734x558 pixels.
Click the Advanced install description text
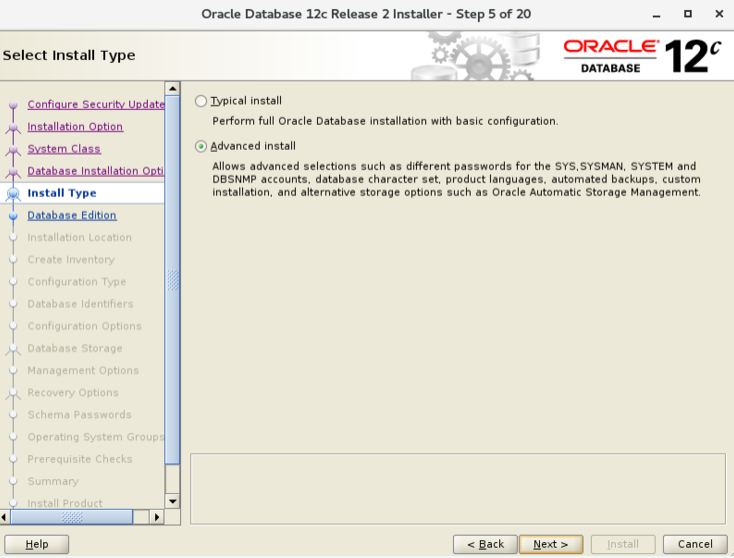(x=456, y=179)
